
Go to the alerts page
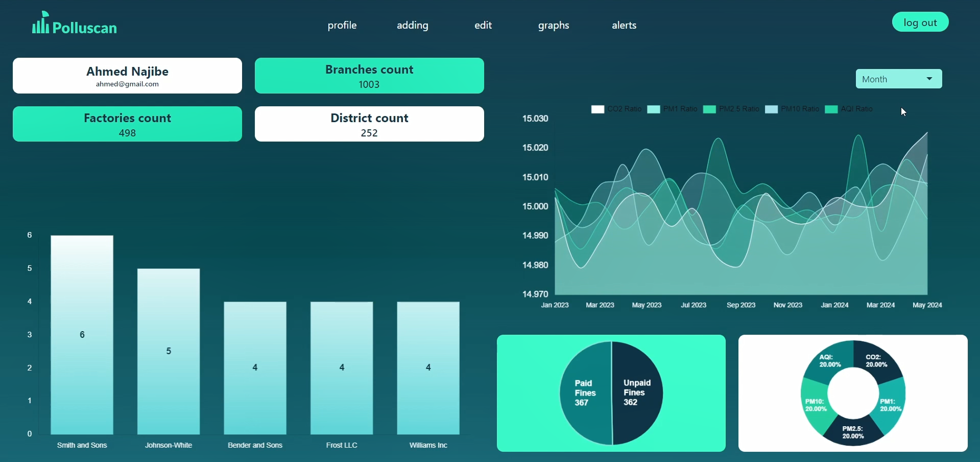624,25
